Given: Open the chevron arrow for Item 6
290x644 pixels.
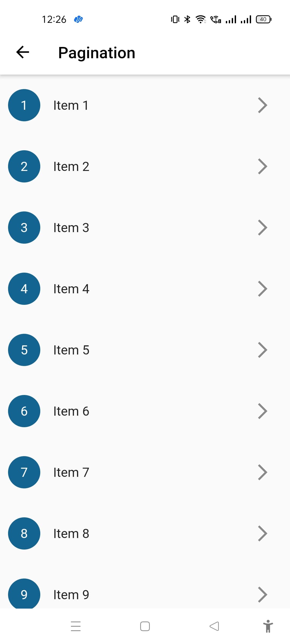Looking at the screenshot, I should 262,411.
